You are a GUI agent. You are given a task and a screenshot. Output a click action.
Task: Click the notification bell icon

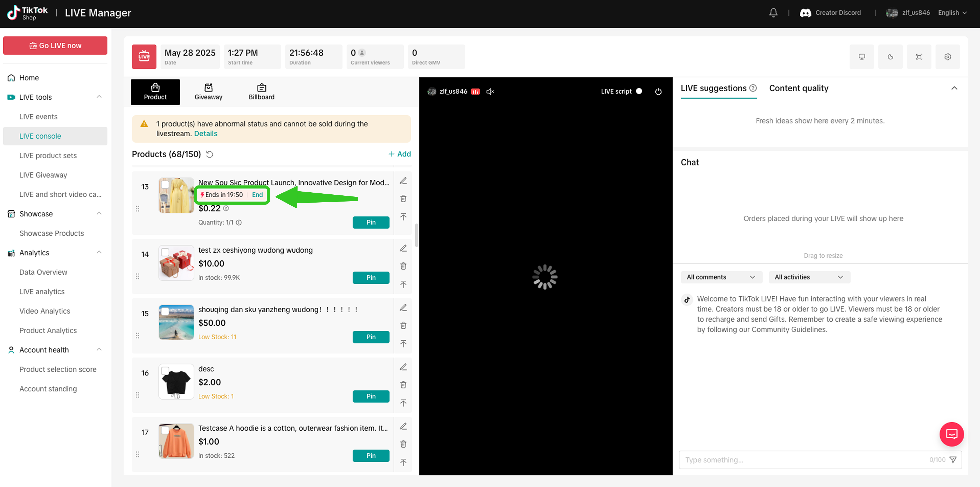pos(773,13)
